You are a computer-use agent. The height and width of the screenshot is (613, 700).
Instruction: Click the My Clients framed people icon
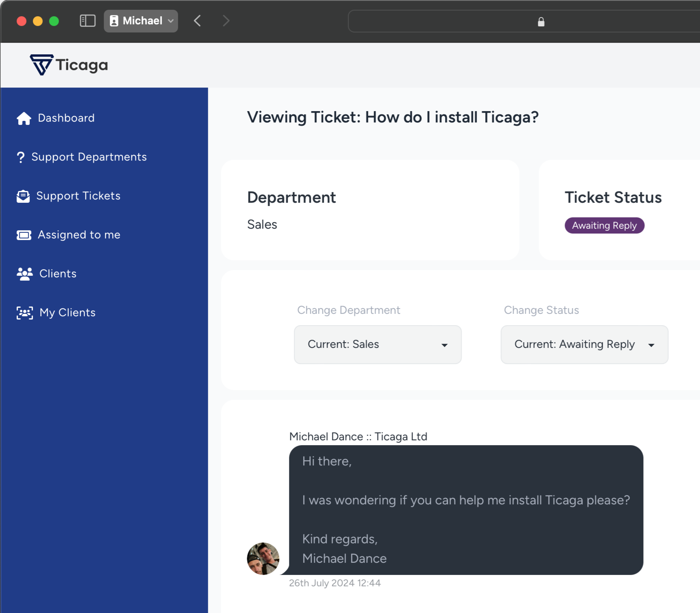(x=25, y=313)
